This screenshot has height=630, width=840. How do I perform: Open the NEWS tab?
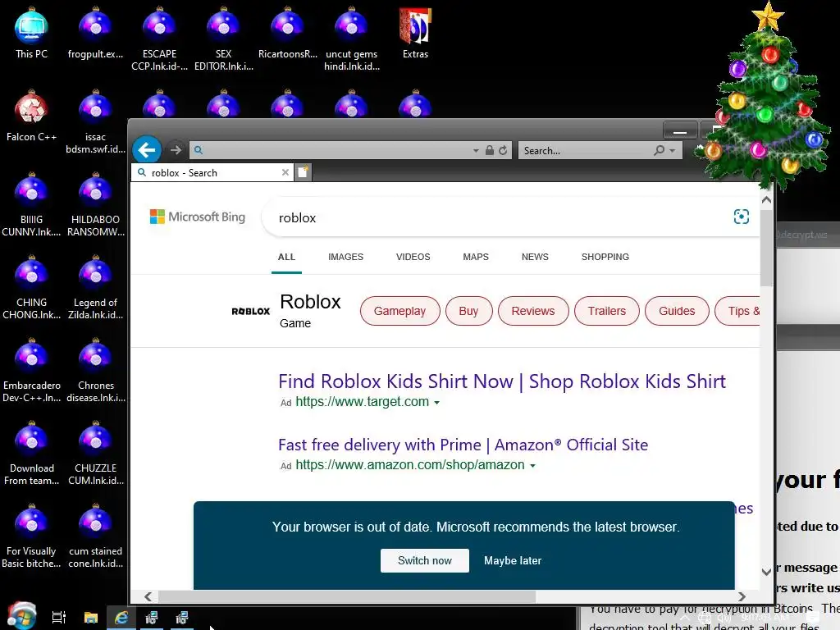[x=535, y=257]
